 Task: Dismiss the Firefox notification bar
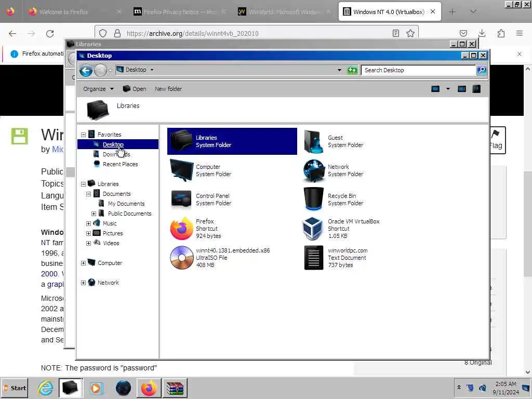(520, 54)
